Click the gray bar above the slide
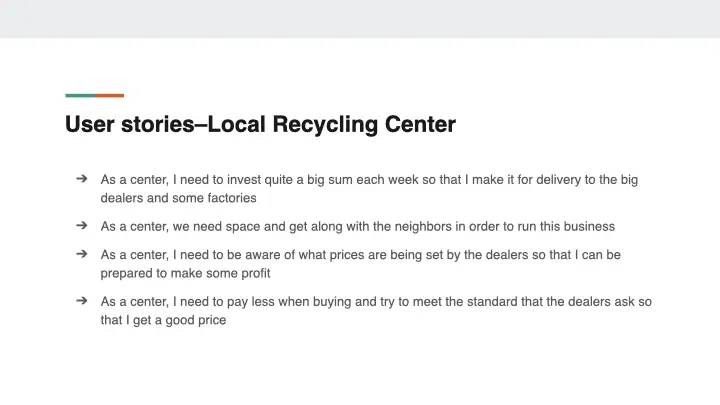 360,18
